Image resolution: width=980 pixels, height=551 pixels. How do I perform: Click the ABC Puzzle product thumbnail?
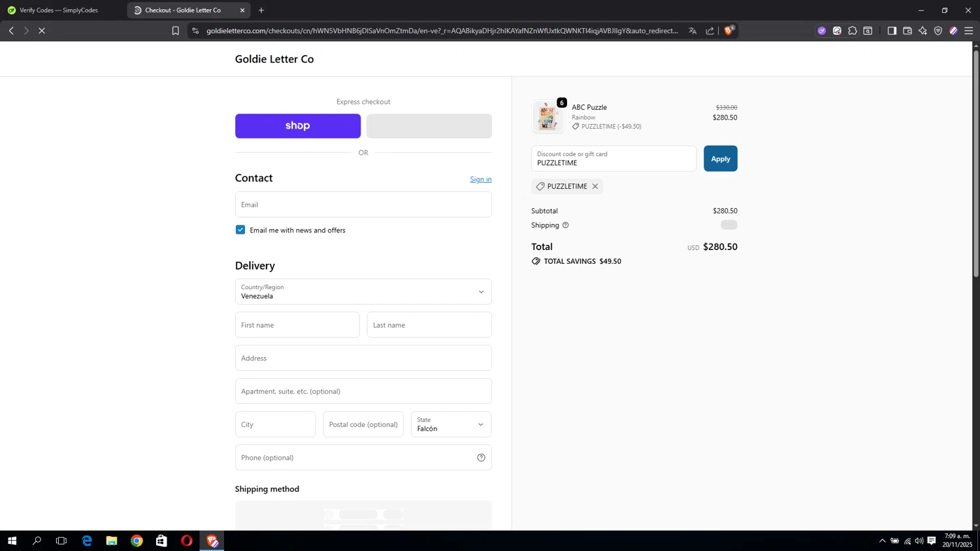click(x=547, y=117)
